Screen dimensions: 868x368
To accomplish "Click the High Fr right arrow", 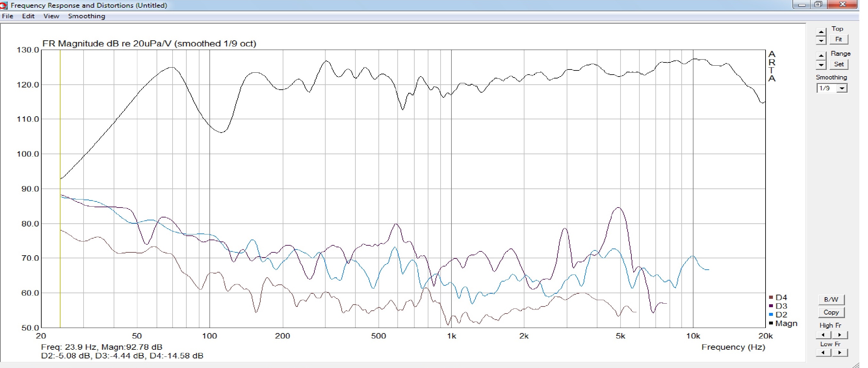I will (840, 335).
